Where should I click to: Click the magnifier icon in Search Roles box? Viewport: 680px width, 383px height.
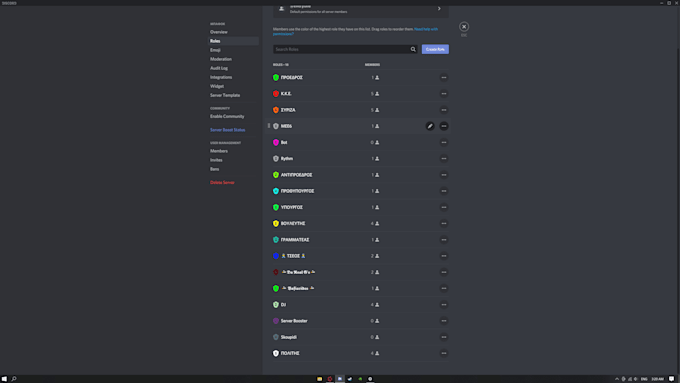(x=413, y=49)
